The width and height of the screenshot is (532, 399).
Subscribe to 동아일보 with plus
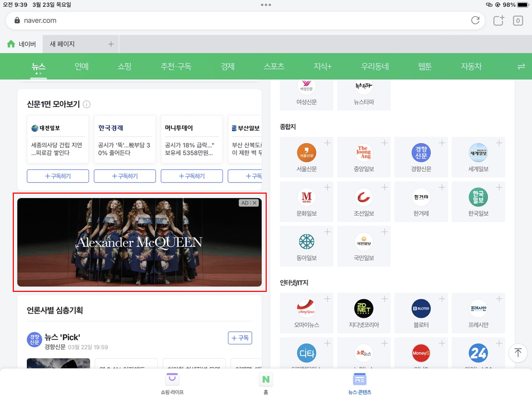[327, 232]
